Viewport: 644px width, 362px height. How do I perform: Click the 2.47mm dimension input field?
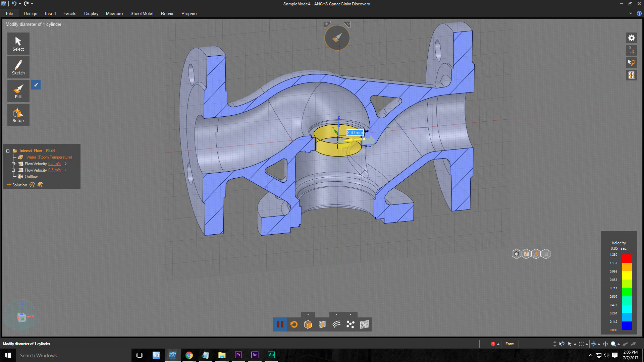point(355,132)
